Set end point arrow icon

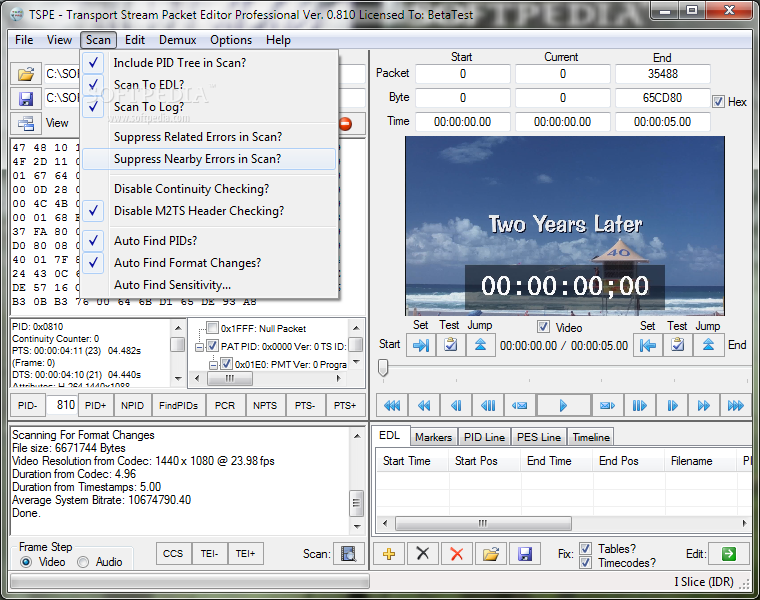click(648, 345)
